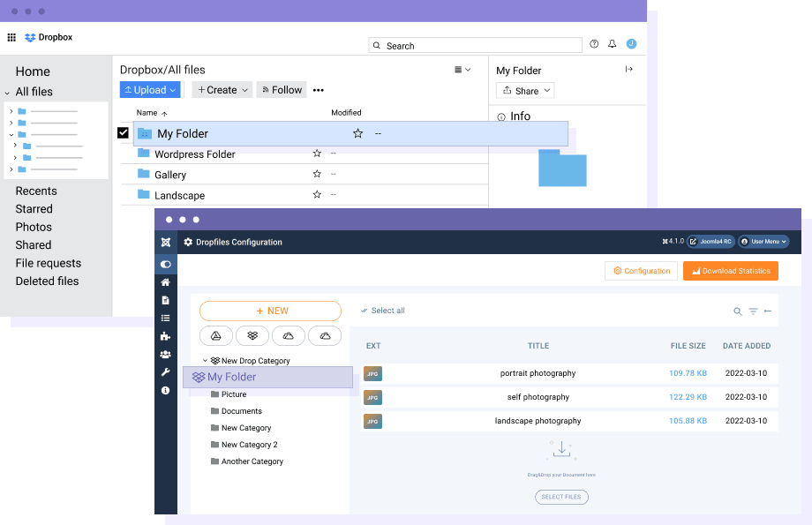Go to Deleted files

pyautogui.click(x=47, y=281)
